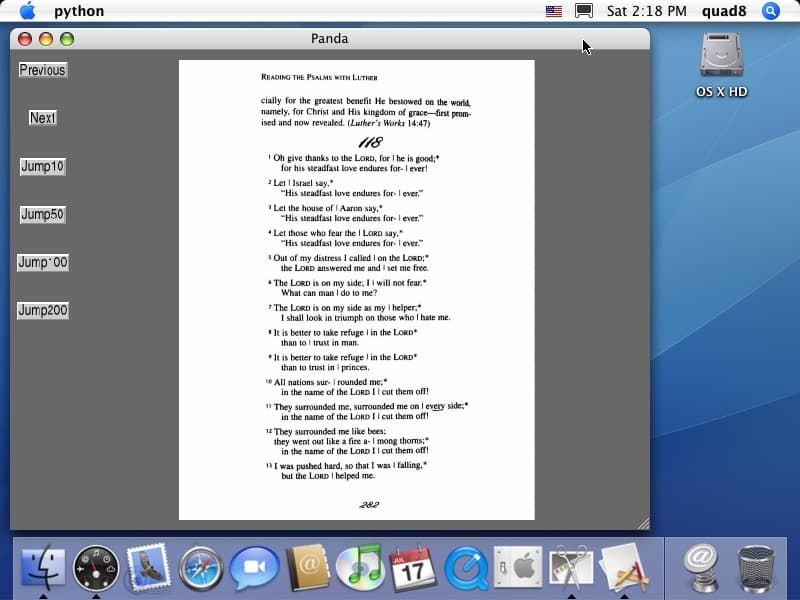Open the Apple menu
Screen dimensions: 800x600
click(x=28, y=11)
